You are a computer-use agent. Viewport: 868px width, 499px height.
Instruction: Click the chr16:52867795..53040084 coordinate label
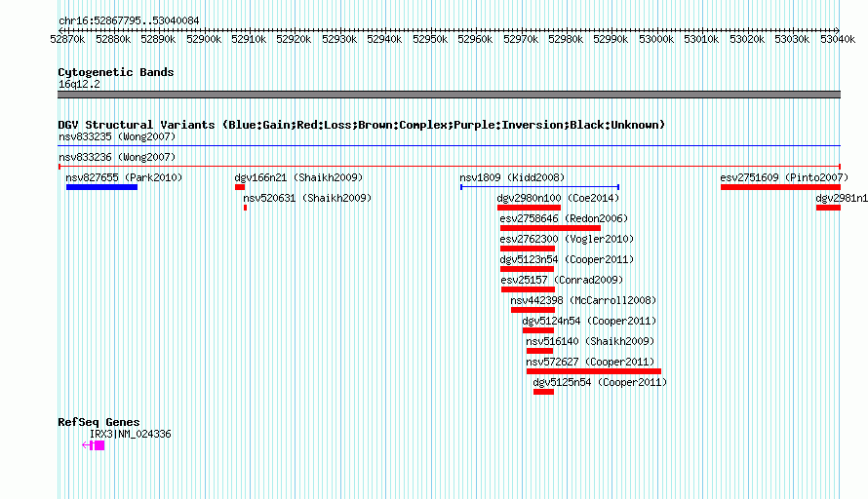tap(129, 20)
